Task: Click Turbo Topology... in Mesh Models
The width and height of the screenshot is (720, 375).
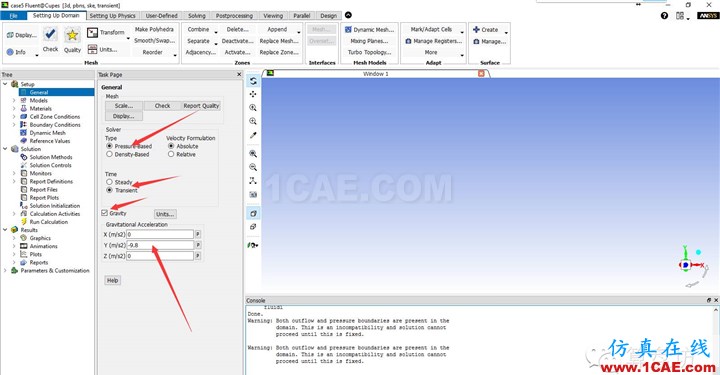Action: click(369, 52)
